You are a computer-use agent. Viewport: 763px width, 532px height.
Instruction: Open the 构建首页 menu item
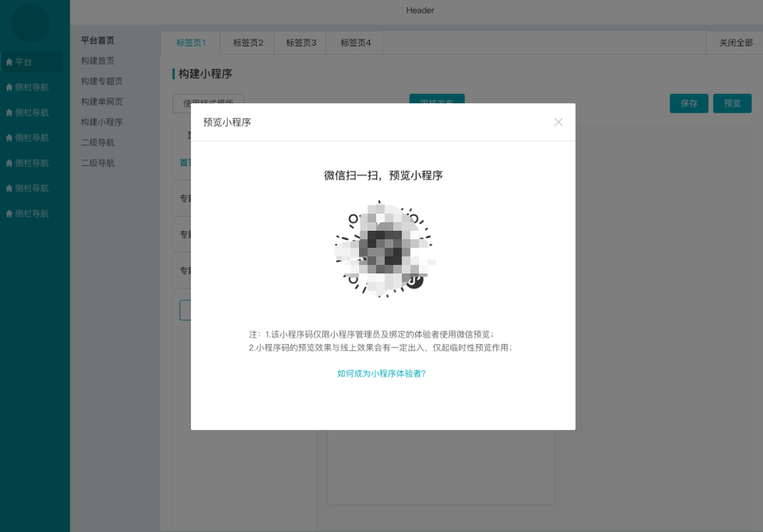tap(98, 61)
